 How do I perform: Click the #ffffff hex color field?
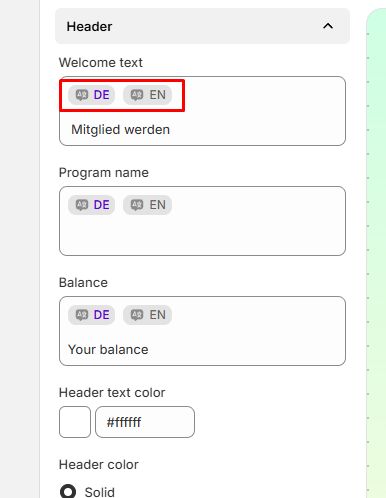[145, 422]
